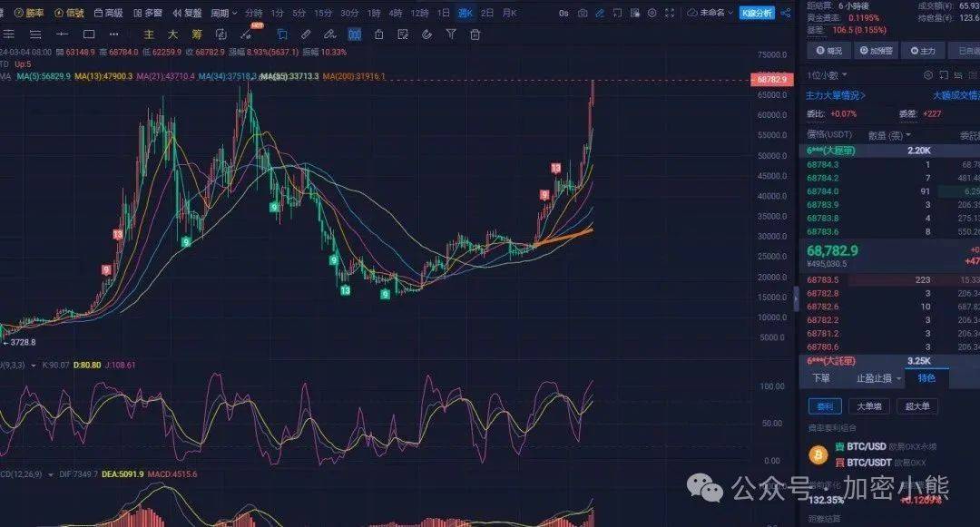Toggle the 大 indicator
The width and height of the screenshot is (980, 527).
tap(172, 34)
